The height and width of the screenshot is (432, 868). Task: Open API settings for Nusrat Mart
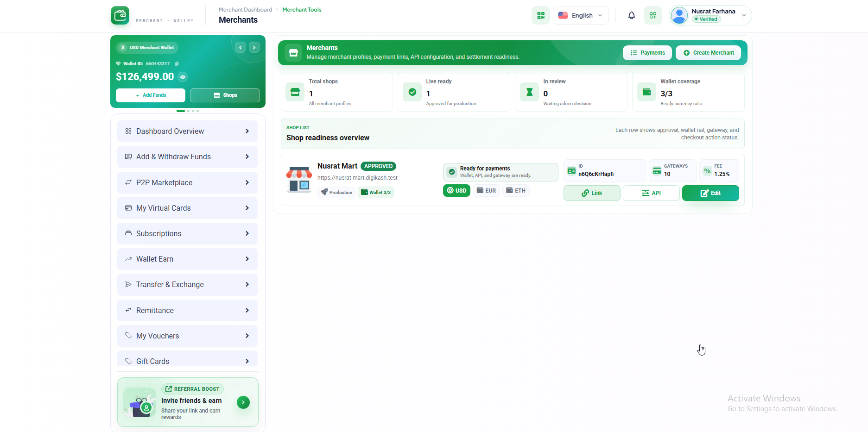point(651,193)
